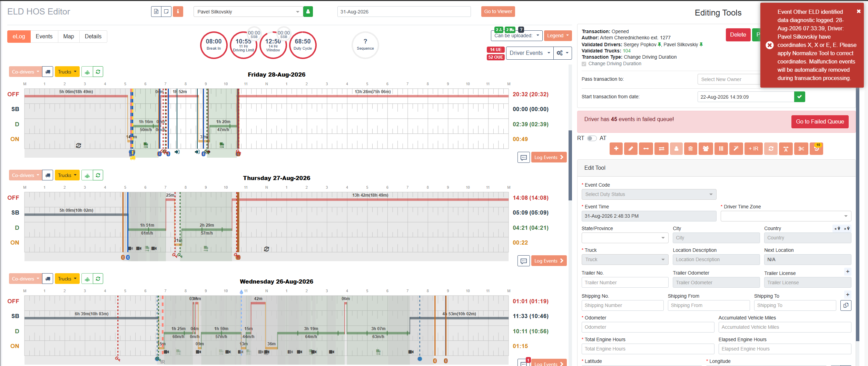This screenshot has width=868, height=366.
Task: Open the Driver Events dropdown
Action: pos(530,53)
